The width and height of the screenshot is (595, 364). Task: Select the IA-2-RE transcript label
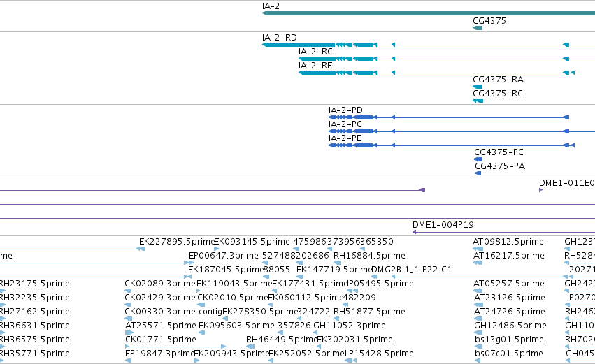315,66
